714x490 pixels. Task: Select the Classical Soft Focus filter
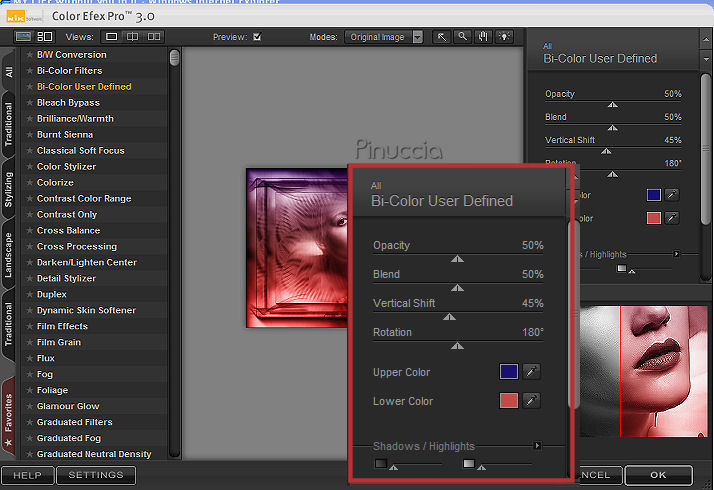(x=81, y=150)
